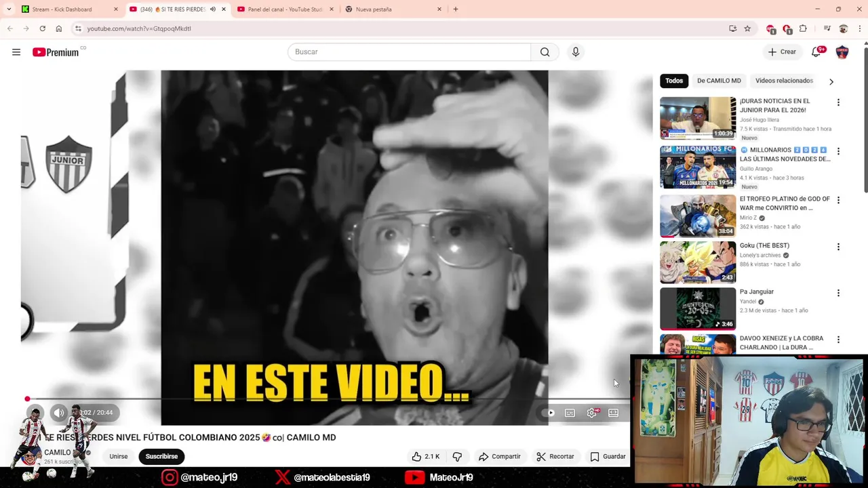Image resolution: width=868 pixels, height=488 pixels.
Task: Toggle subtitles in the video player
Action: pos(570,413)
